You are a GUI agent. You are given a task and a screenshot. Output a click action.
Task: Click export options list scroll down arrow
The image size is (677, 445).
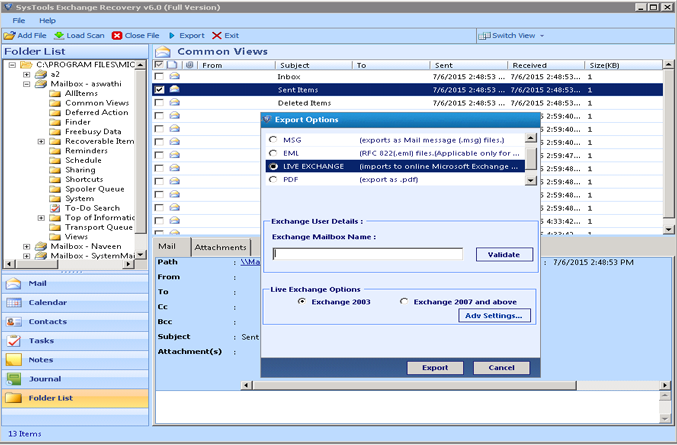click(531, 180)
